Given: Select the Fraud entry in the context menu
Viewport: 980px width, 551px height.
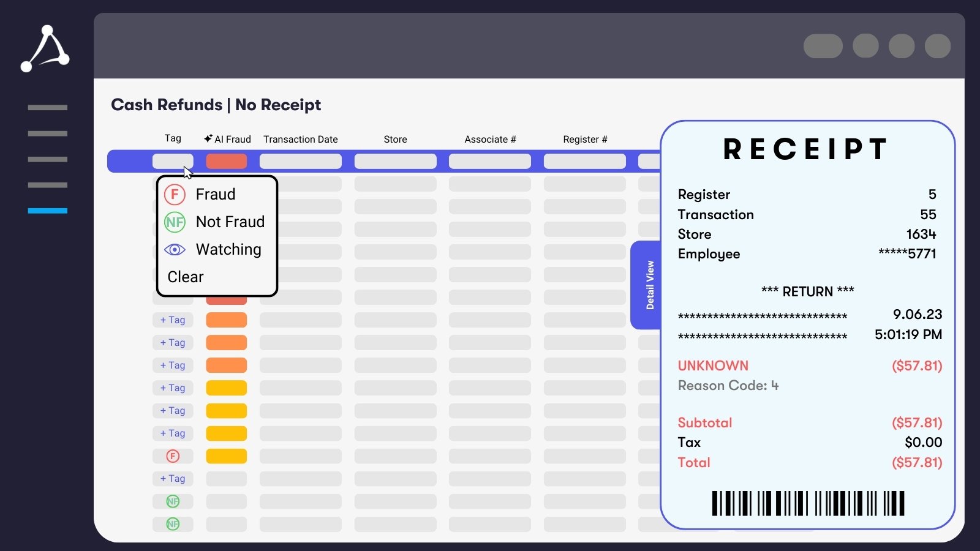Looking at the screenshot, I should 216,194.
